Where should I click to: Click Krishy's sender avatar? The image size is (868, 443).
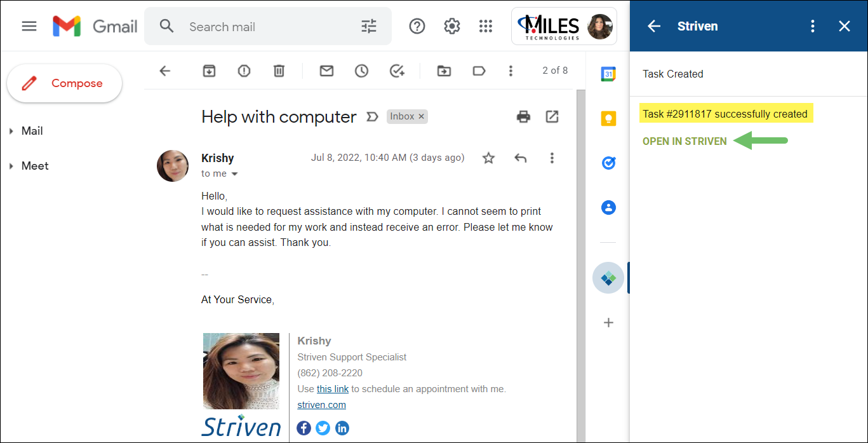[x=173, y=166]
